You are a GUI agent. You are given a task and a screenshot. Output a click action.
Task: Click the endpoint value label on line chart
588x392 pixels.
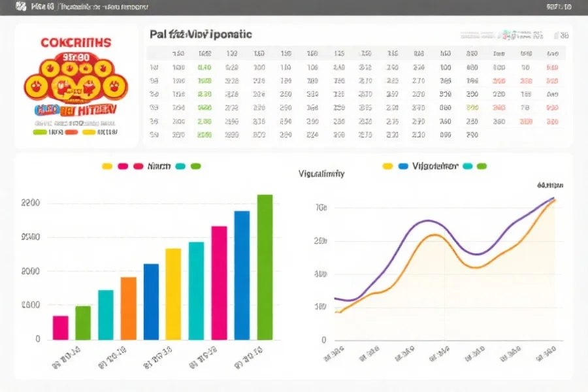[x=549, y=186]
